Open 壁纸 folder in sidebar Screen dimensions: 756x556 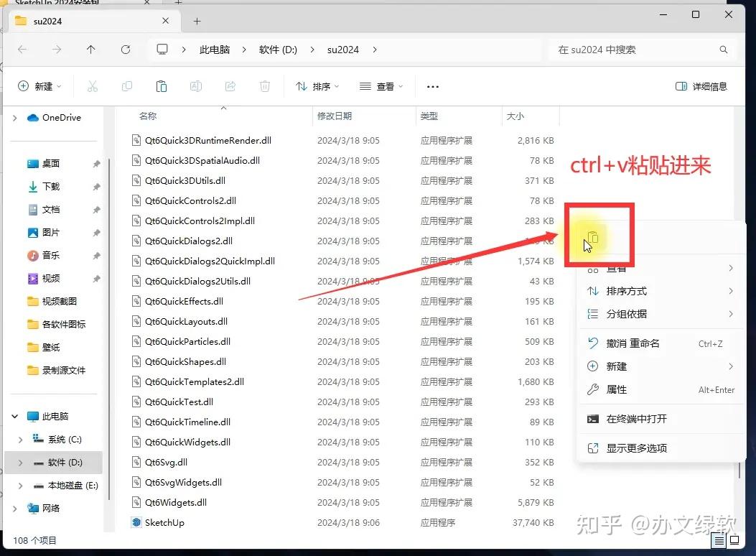[51, 347]
